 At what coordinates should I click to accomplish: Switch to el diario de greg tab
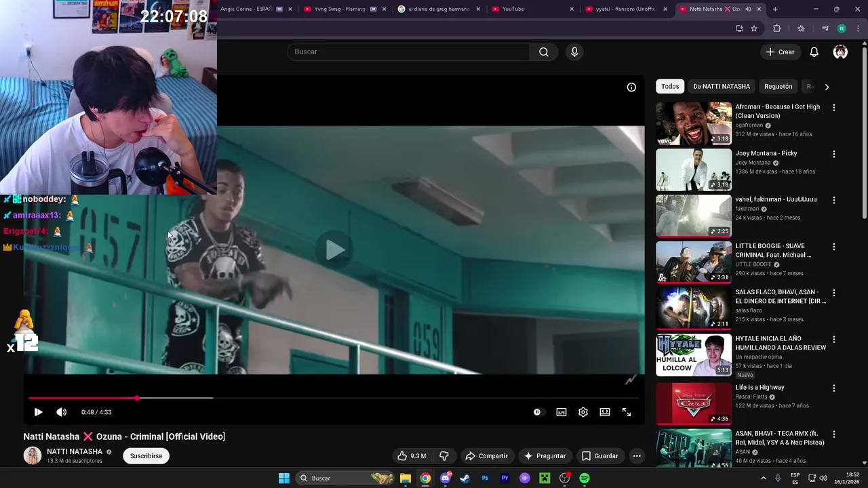439,9
